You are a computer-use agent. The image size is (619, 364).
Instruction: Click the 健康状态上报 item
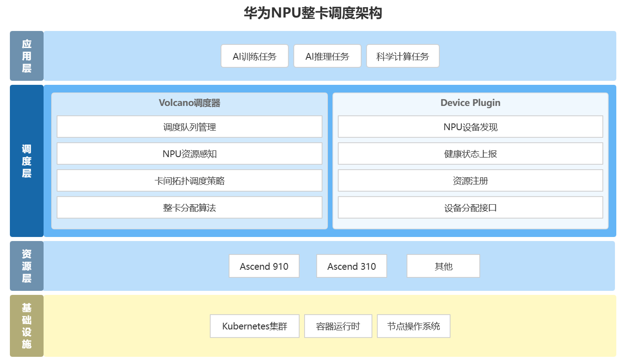point(470,153)
